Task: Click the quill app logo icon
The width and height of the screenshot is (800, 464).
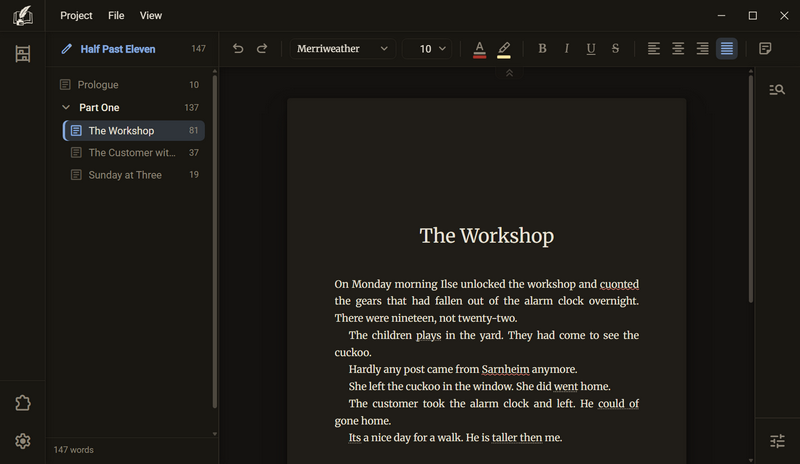Action: coord(22,16)
